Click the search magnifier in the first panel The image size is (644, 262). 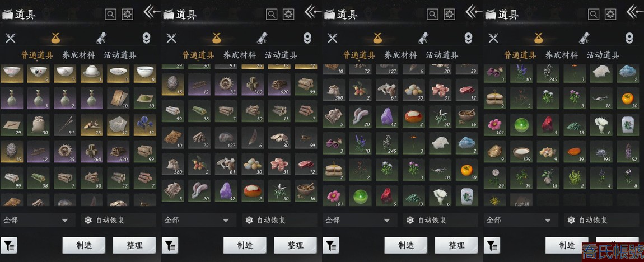[x=110, y=15]
